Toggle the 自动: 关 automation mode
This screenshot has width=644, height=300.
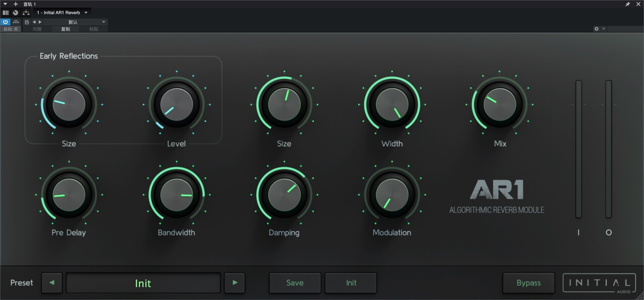pyautogui.click(x=11, y=29)
